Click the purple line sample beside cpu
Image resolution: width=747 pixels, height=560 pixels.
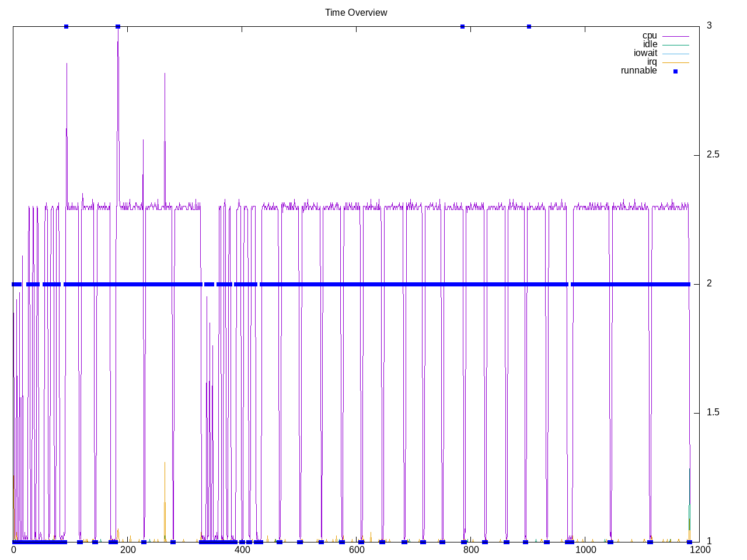coord(675,36)
